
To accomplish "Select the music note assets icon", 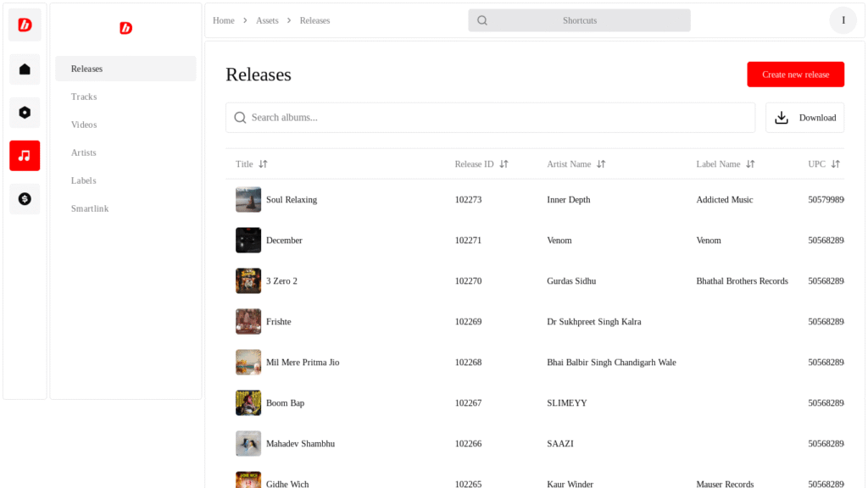I will pyautogui.click(x=25, y=156).
